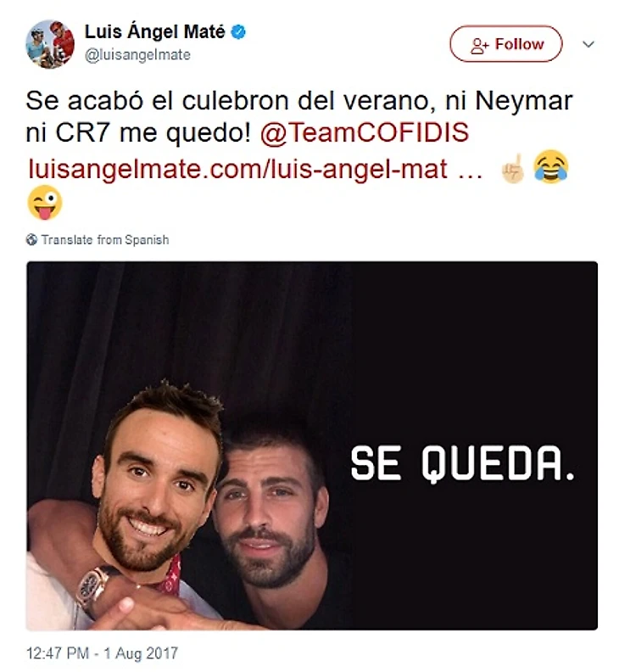This screenshot has width=619, height=672.
Task: Click the Follow button
Action: [x=505, y=44]
